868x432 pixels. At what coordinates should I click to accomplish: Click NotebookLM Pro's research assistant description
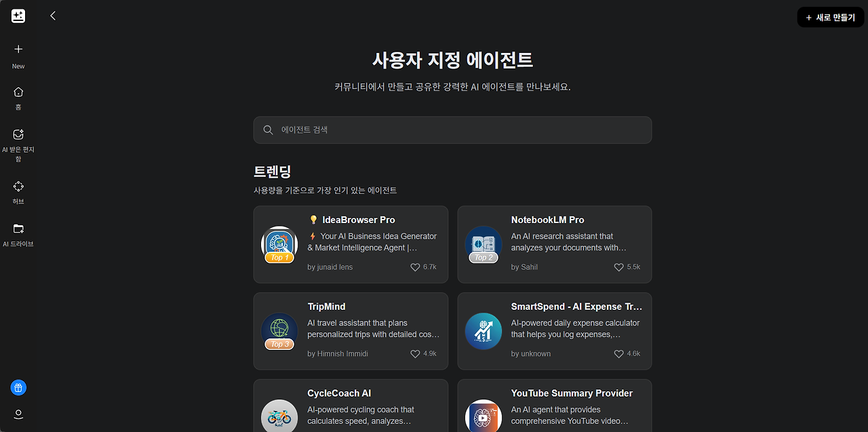(569, 242)
